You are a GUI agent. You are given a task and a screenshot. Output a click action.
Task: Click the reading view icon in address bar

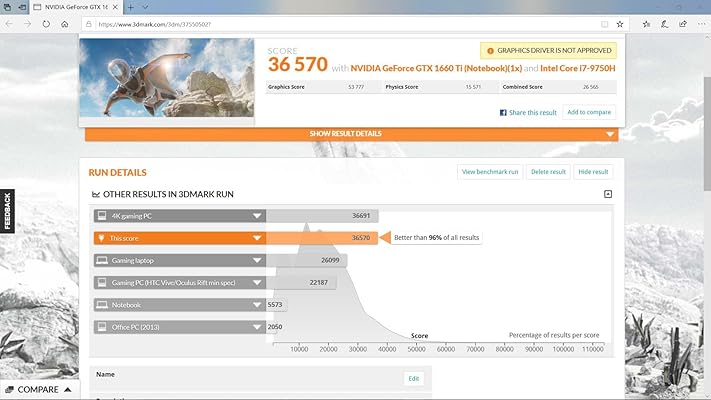click(x=604, y=24)
